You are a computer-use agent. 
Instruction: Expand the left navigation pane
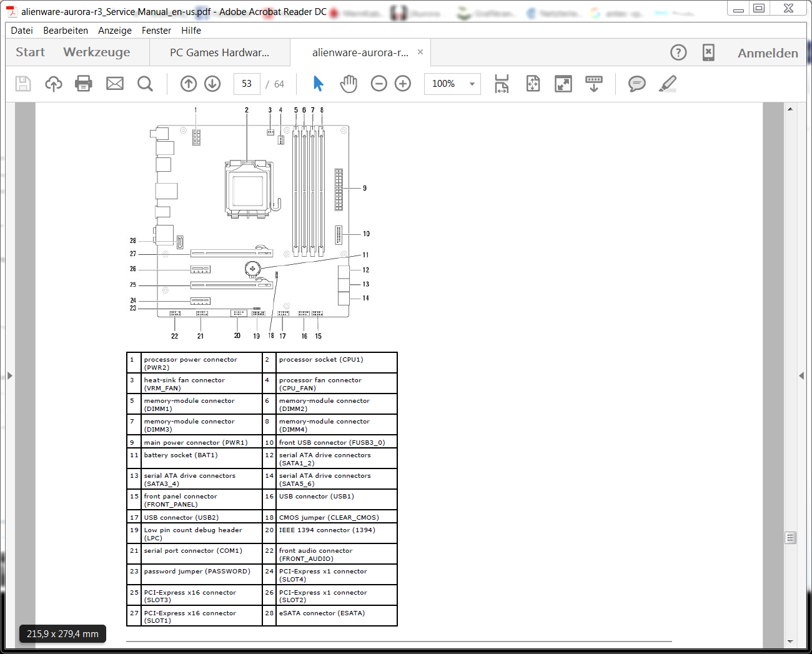pyautogui.click(x=9, y=375)
